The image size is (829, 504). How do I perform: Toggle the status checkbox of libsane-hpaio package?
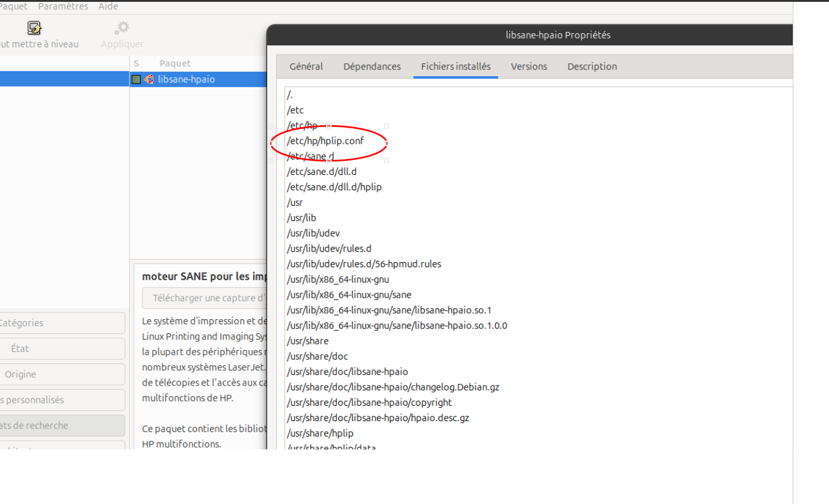pos(136,79)
